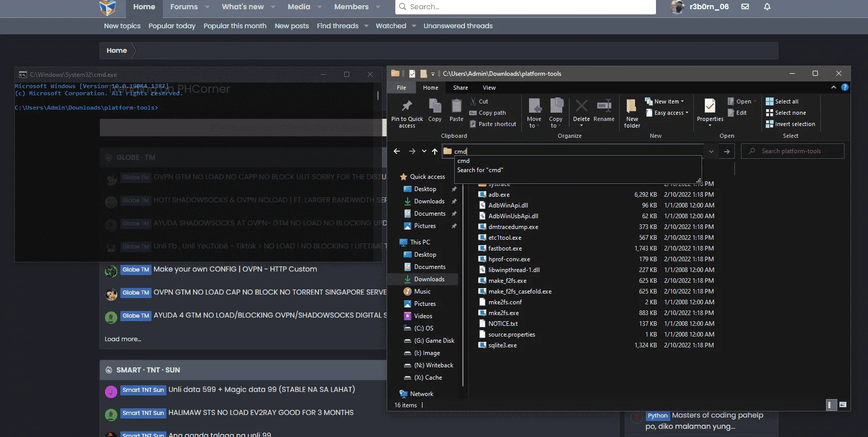The height and width of the screenshot is (437, 868).
Task: Select the fastboot.exe file
Action: pyautogui.click(x=505, y=248)
